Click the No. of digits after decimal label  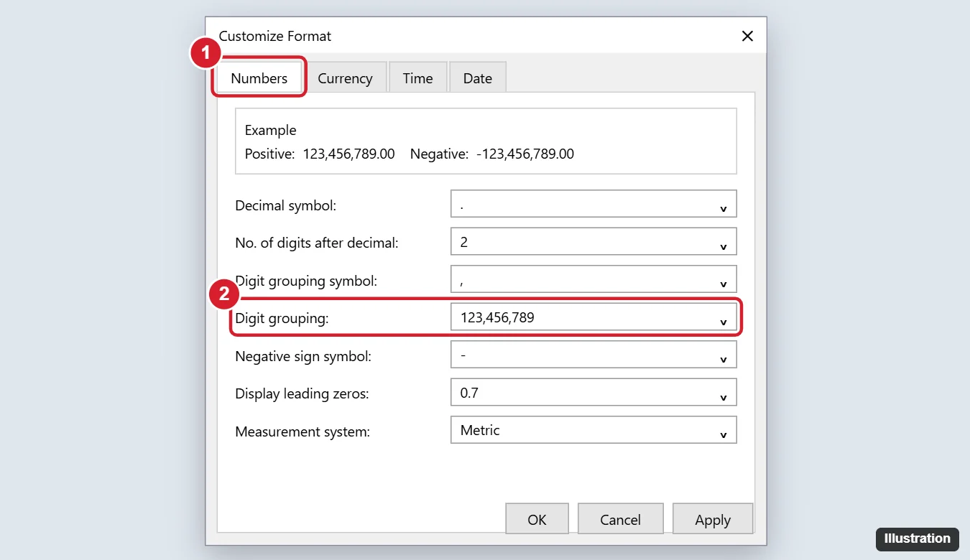(x=317, y=243)
